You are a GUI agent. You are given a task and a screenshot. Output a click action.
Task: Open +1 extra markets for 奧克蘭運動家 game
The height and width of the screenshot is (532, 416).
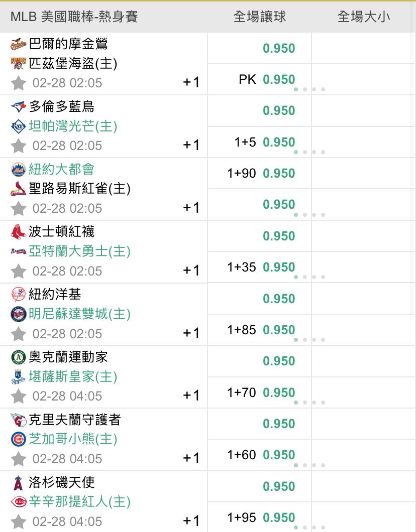(191, 395)
